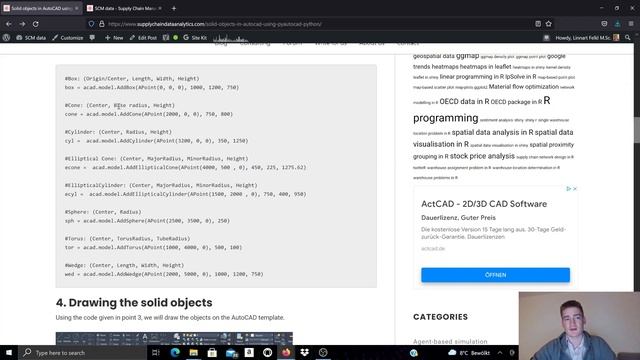The width and height of the screenshot is (640, 360).
Task: Open a new browser tab
Action: (x=174, y=8)
